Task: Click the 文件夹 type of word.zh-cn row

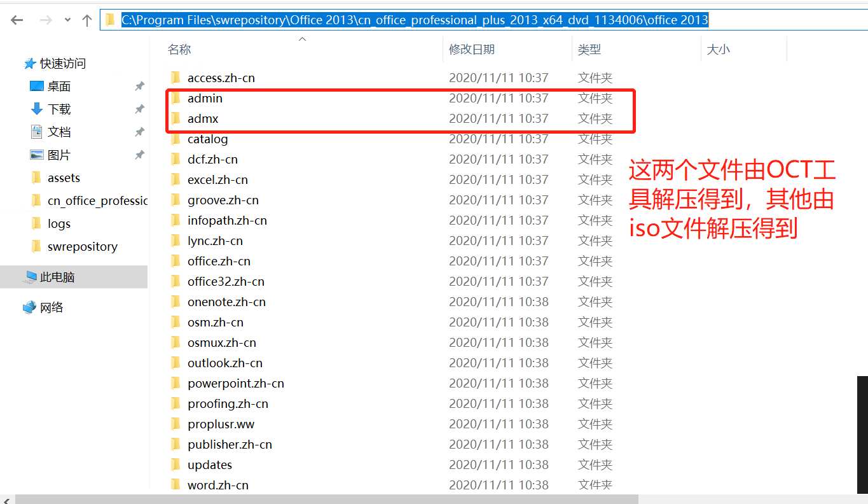Action: click(595, 485)
